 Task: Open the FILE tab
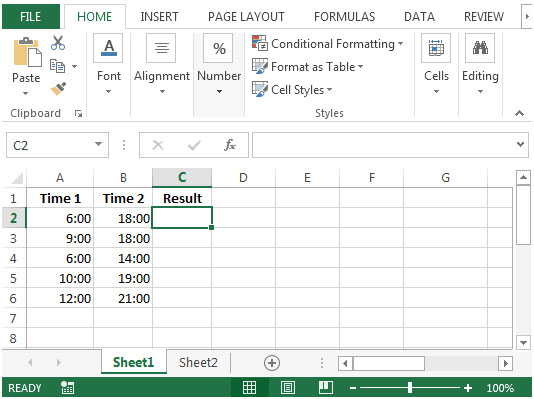point(31,16)
